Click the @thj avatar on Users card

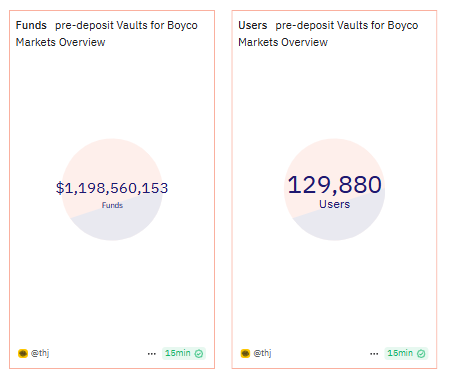click(x=245, y=353)
